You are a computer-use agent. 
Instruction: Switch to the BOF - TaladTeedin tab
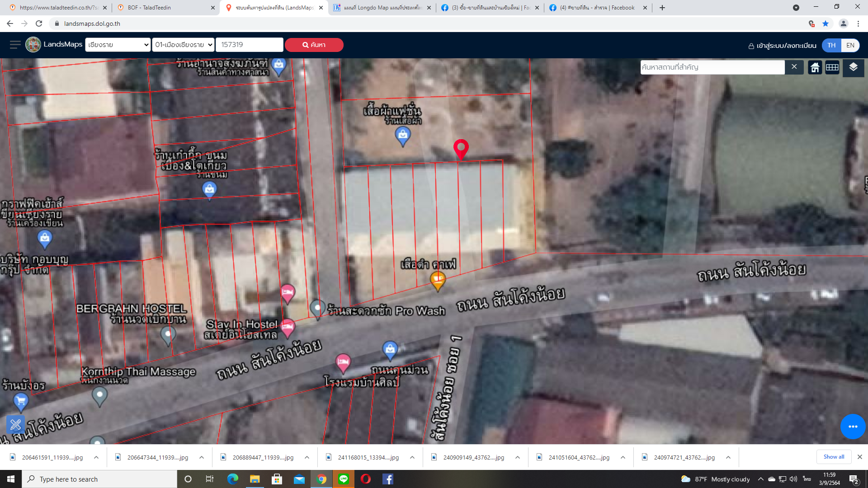point(165,8)
